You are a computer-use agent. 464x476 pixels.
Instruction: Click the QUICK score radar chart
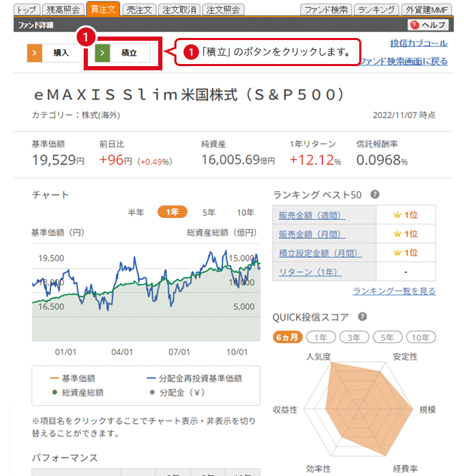pyautogui.click(x=359, y=409)
